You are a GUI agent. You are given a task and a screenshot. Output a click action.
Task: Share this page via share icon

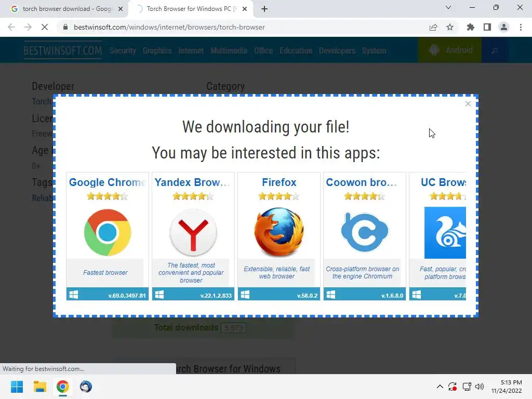433,27
